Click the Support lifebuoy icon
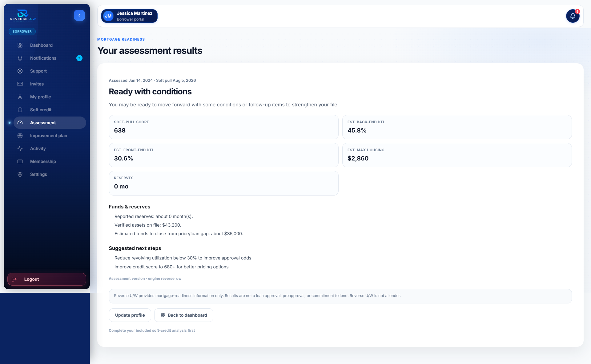Screen dimensions: 591x364 pyautogui.click(x=20, y=71)
